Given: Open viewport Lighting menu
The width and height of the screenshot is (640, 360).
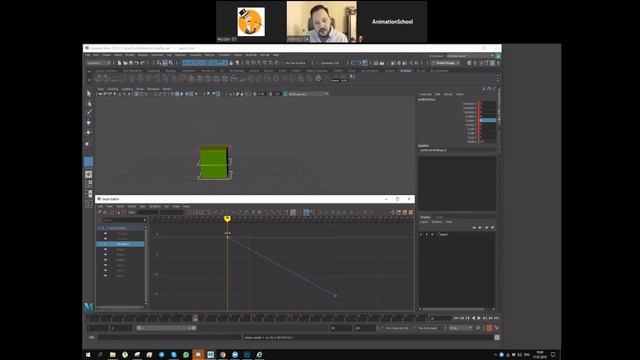Looking at the screenshot, I should tap(127, 89).
